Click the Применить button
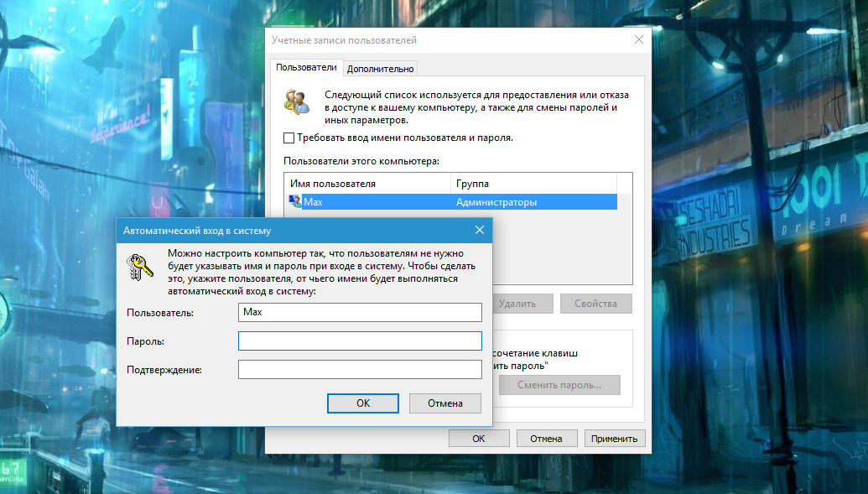 click(x=615, y=438)
